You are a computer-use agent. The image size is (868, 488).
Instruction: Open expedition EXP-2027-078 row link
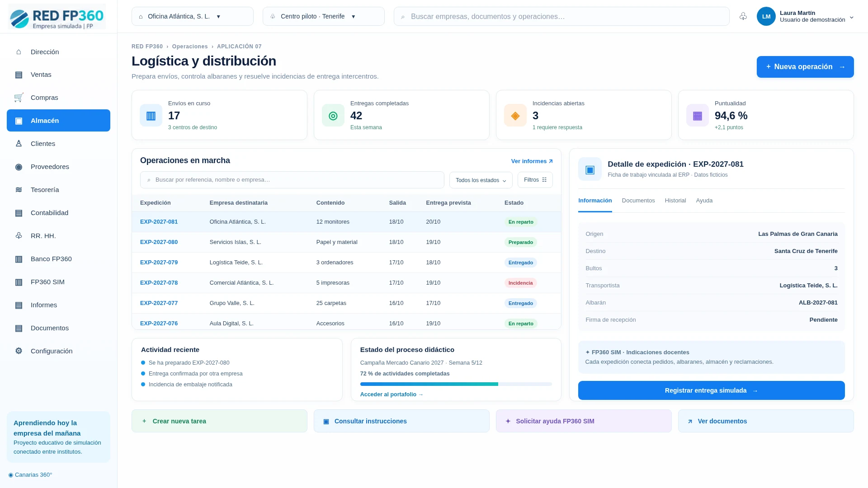click(159, 283)
